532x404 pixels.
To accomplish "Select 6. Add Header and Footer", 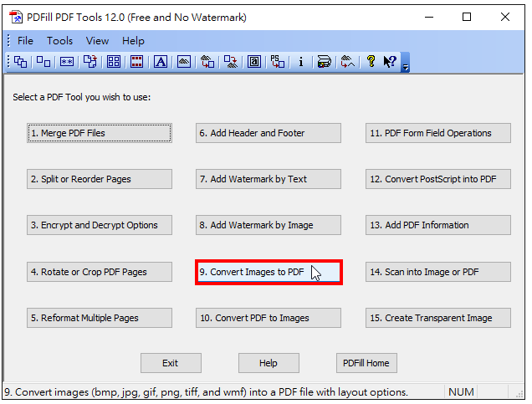I will point(269,133).
